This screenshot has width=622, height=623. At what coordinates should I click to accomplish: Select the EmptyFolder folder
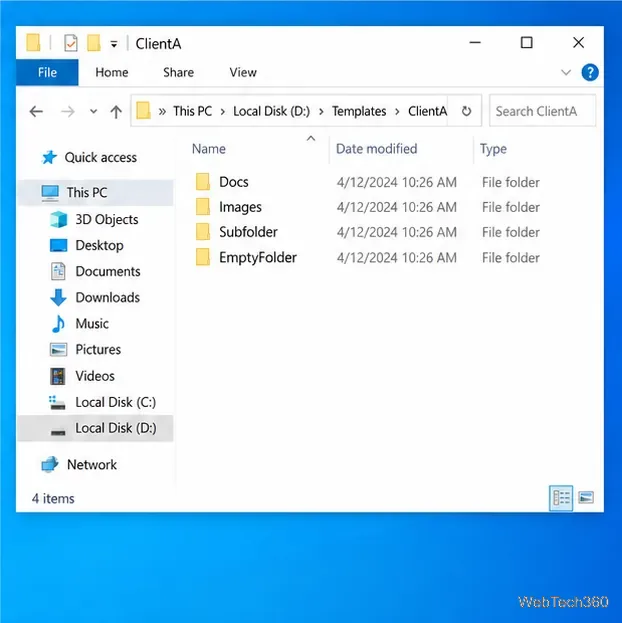coord(258,257)
